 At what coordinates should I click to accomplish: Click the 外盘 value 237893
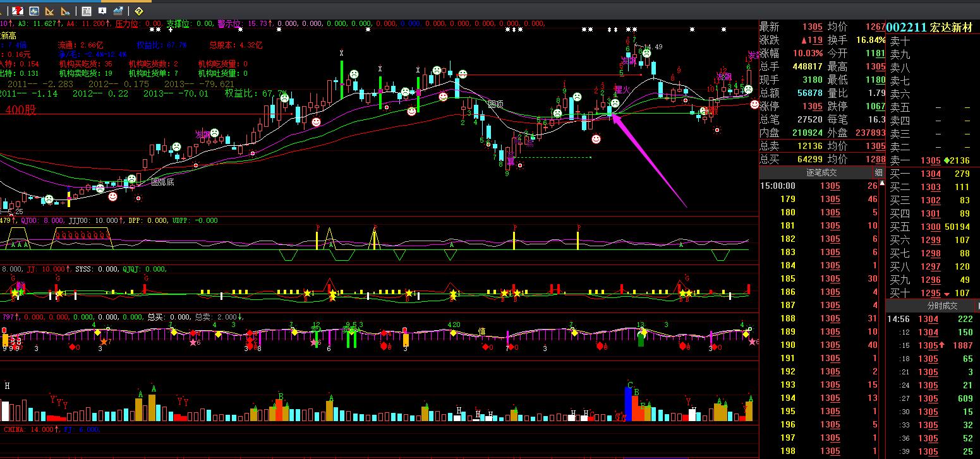870,133
